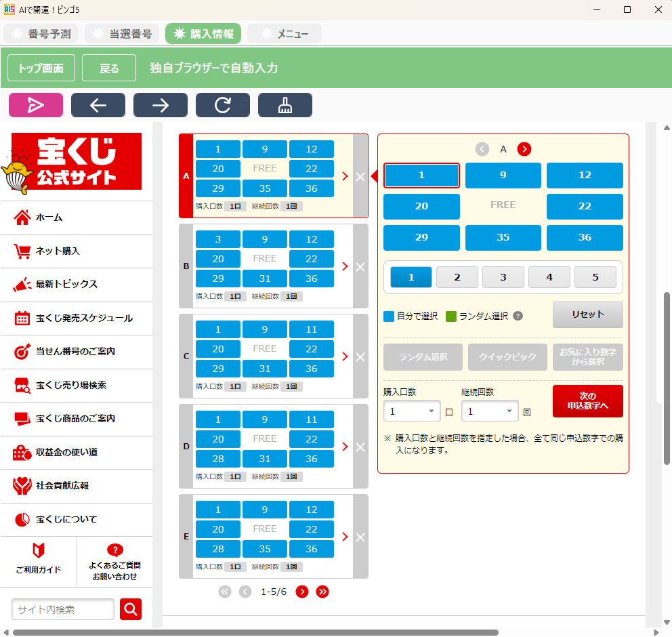Viewport: 672px width, 637px height.
Task: Click the red site search magnifier button
Action: [x=131, y=609]
